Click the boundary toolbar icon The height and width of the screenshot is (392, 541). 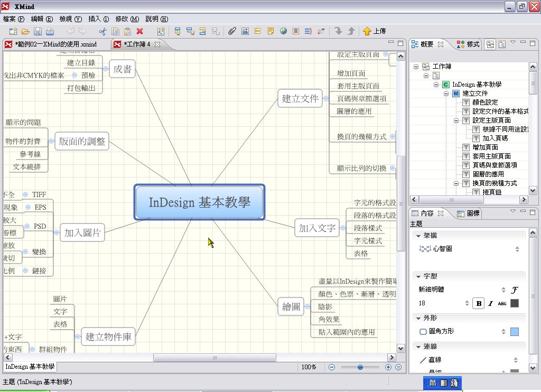pos(296,31)
